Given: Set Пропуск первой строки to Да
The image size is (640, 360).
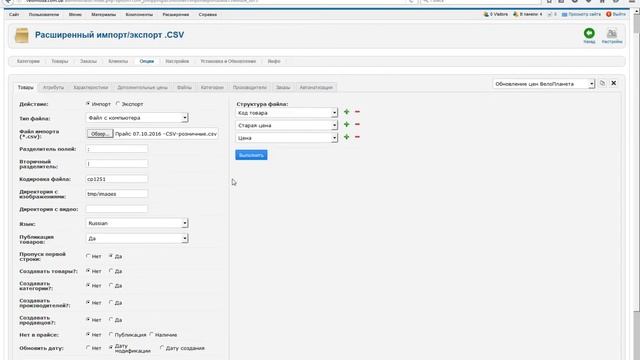Looking at the screenshot, I should [x=111, y=256].
